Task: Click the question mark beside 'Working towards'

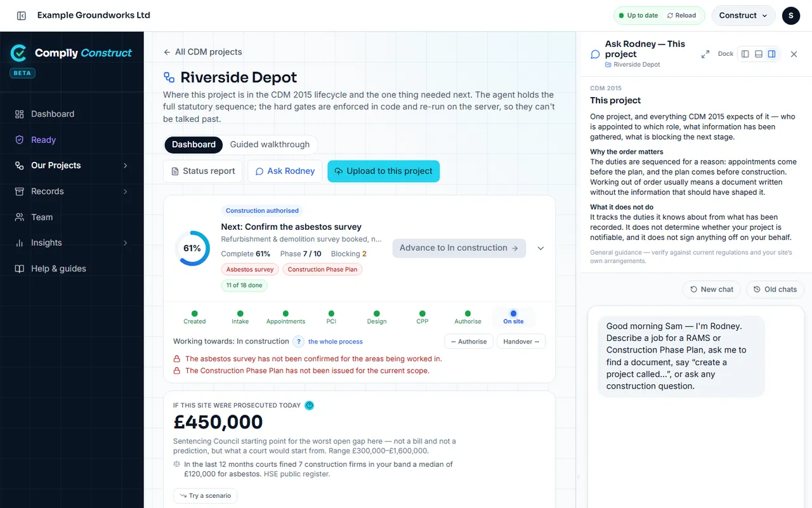Action: (298, 342)
